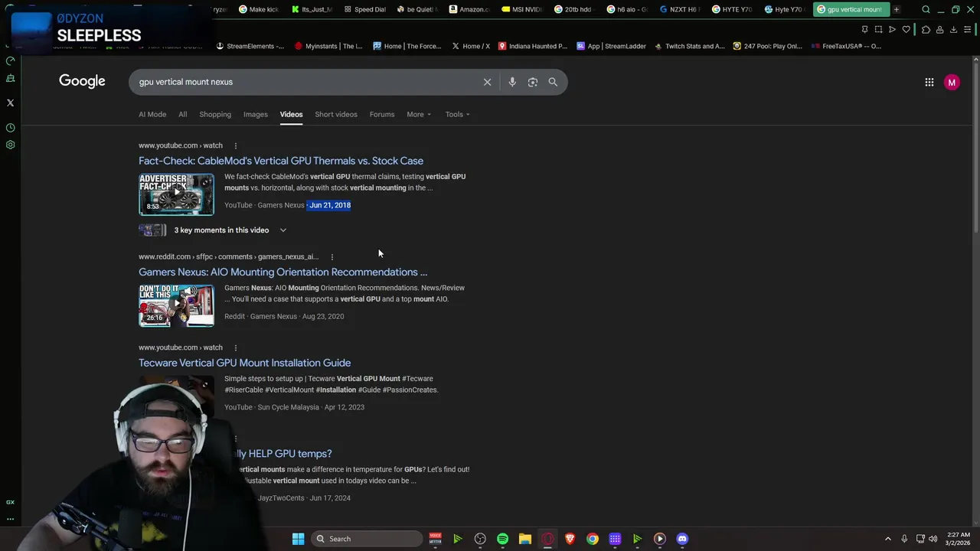Open downloads icon in browser toolbar
Viewport: 980px width, 551px height.
tap(953, 29)
